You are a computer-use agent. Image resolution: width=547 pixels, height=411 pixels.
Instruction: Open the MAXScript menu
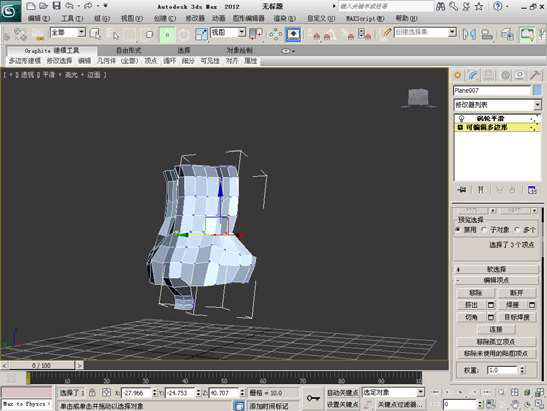point(365,18)
